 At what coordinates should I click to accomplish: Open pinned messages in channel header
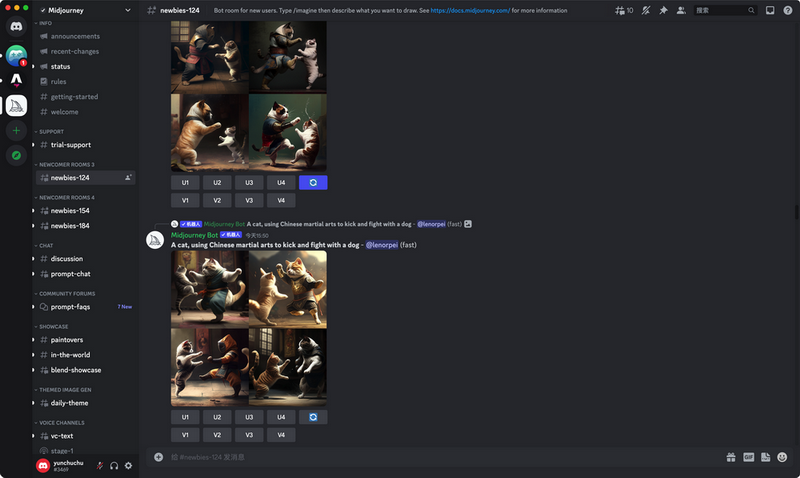point(663,10)
